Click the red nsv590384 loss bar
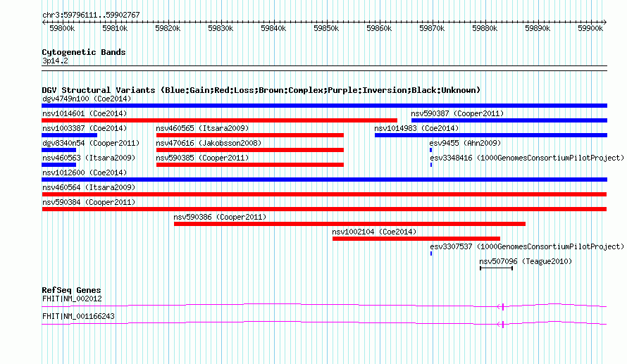 (324, 209)
